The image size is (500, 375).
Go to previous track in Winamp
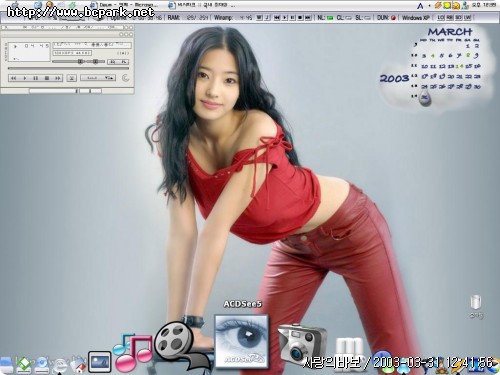(x=13, y=78)
